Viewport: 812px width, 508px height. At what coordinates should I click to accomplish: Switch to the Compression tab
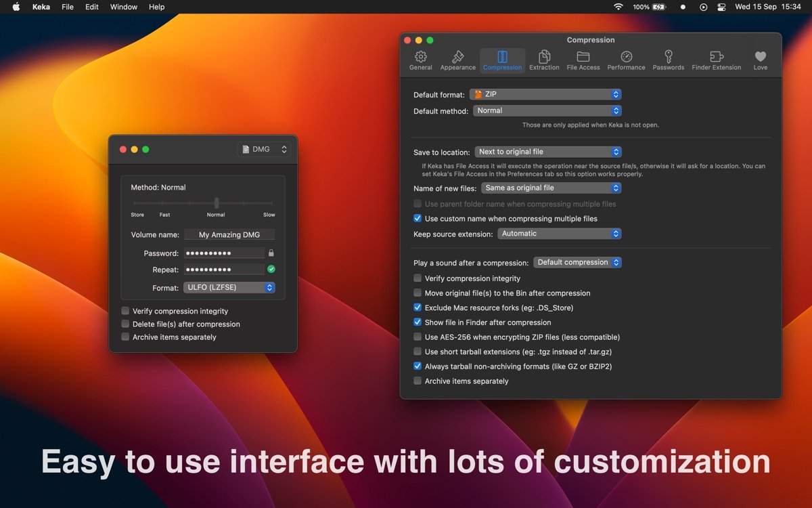click(x=502, y=60)
